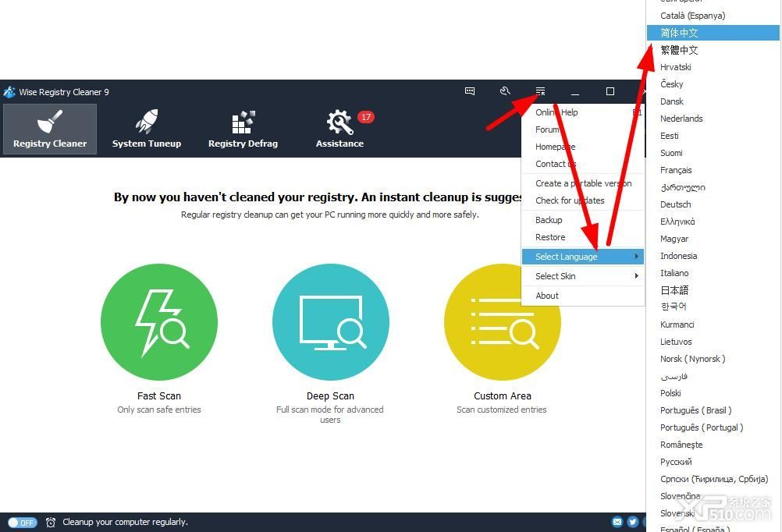This screenshot has width=782, height=532.
Task: Choose 한국어 language
Action: click(x=713, y=307)
